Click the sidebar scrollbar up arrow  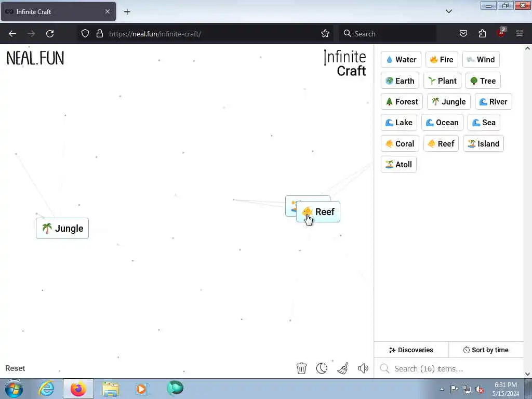(528, 48)
